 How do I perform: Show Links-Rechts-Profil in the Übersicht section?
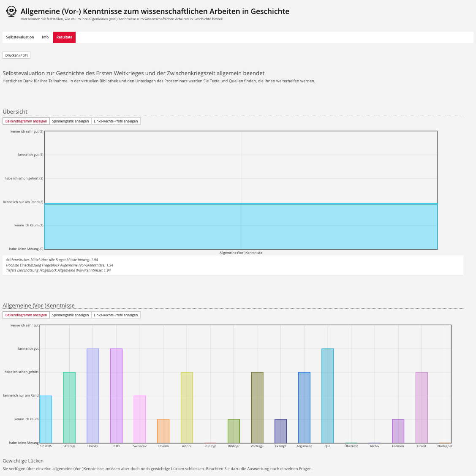[116, 121]
